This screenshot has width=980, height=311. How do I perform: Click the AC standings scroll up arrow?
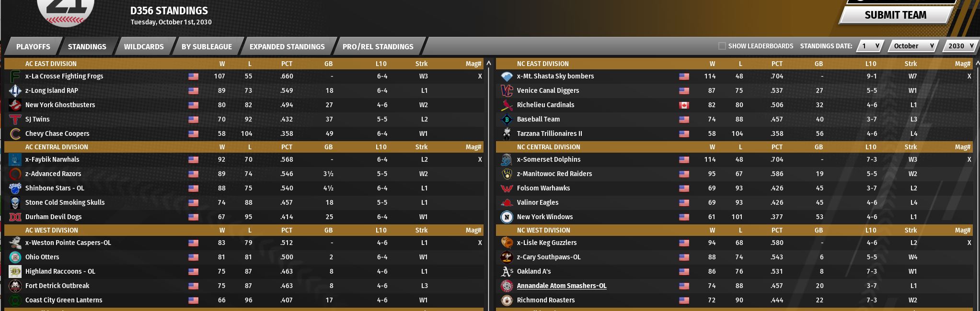[489, 63]
